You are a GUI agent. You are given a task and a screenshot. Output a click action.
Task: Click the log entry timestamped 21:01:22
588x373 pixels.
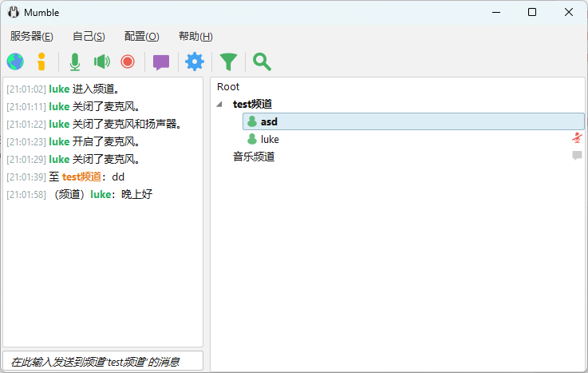(94, 125)
